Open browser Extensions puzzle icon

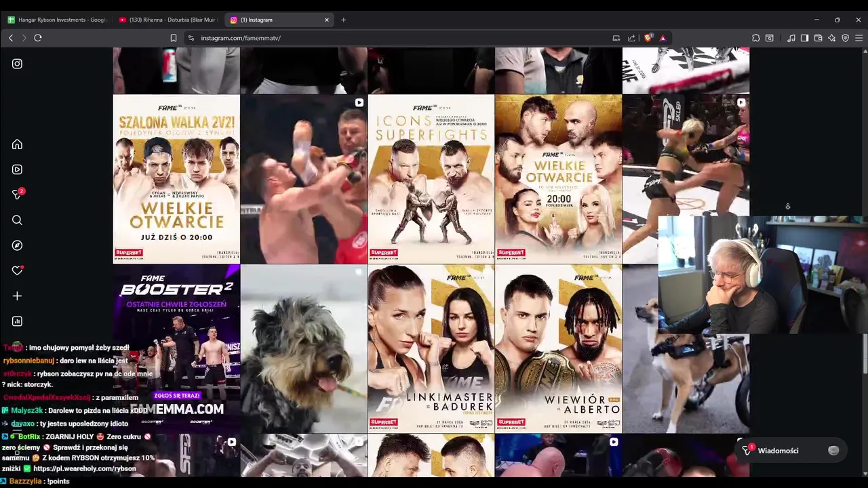coord(755,38)
